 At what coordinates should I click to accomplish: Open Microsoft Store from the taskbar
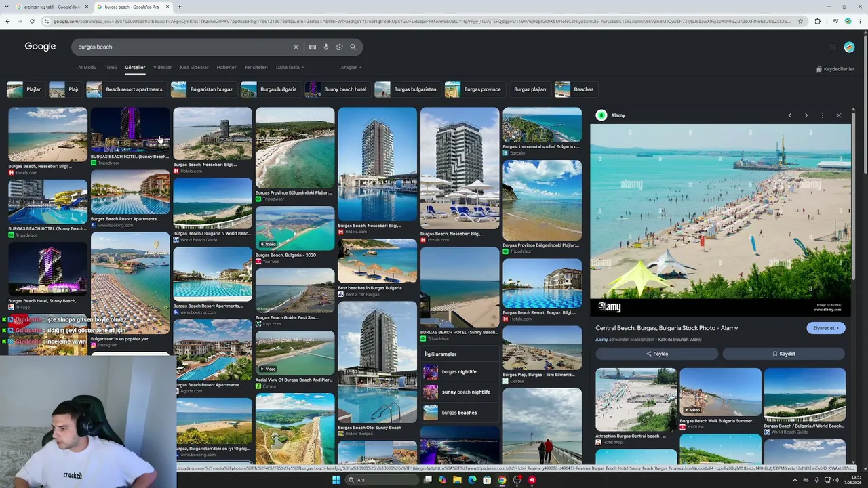tap(487, 480)
